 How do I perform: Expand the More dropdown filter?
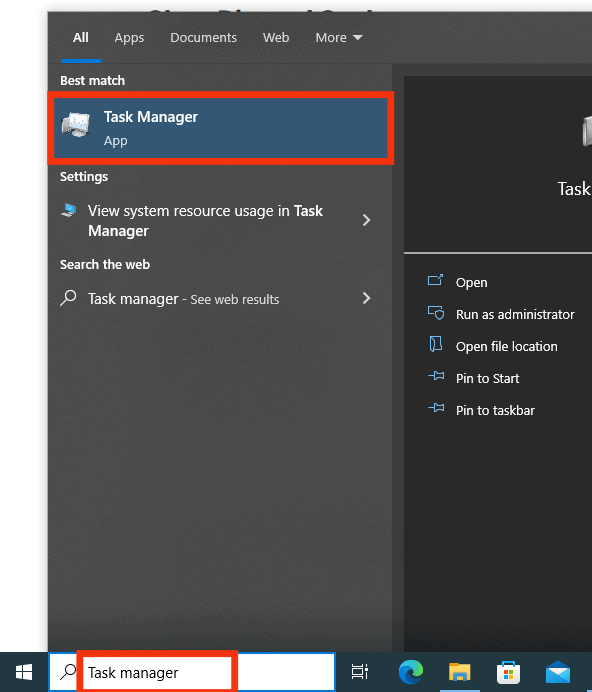coord(339,38)
